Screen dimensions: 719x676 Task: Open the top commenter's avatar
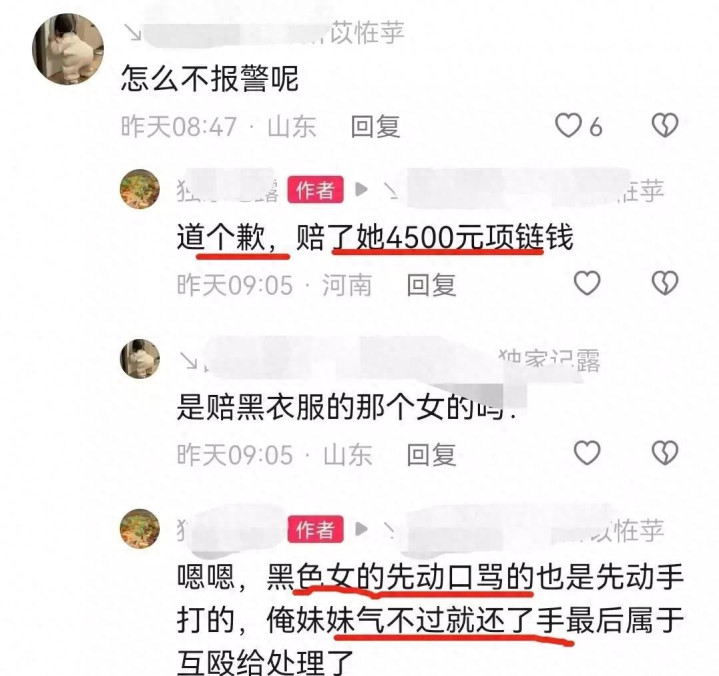click(x=68, y=49)
